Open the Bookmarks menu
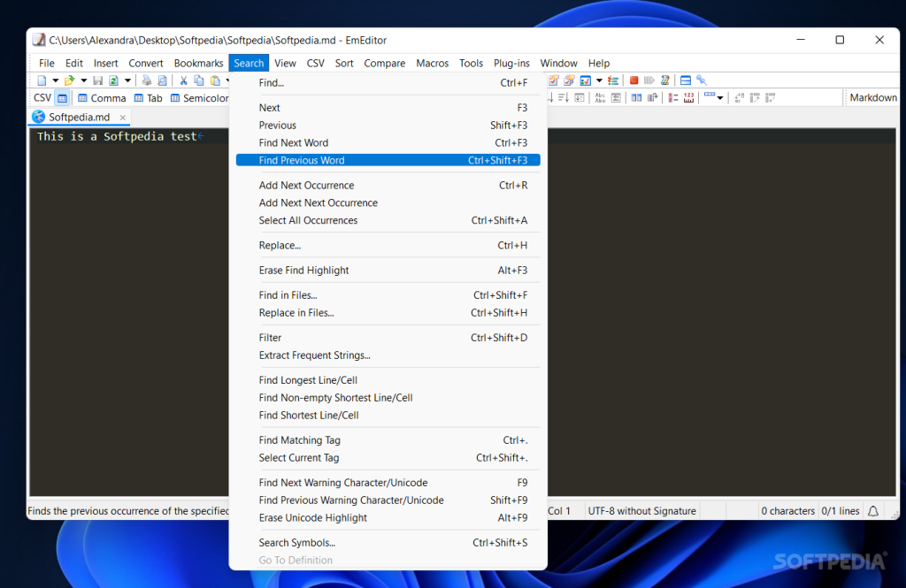The width and height of the screenshot is (906, 588). pyautogui.click(x=199, y=63)
